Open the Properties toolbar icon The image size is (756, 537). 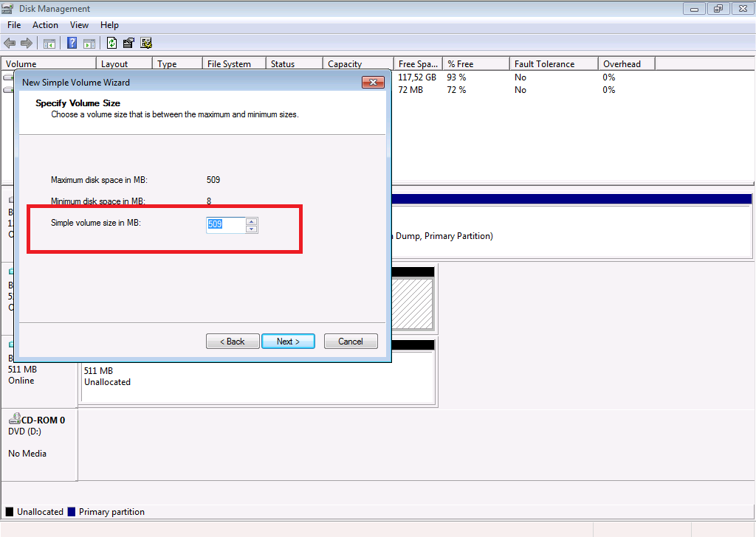129,44
